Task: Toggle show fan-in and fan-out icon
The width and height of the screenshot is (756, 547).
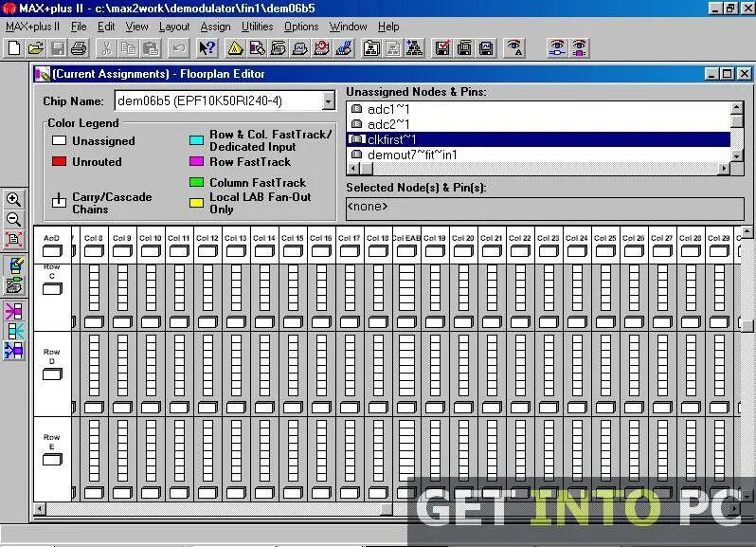Action: 14,351
